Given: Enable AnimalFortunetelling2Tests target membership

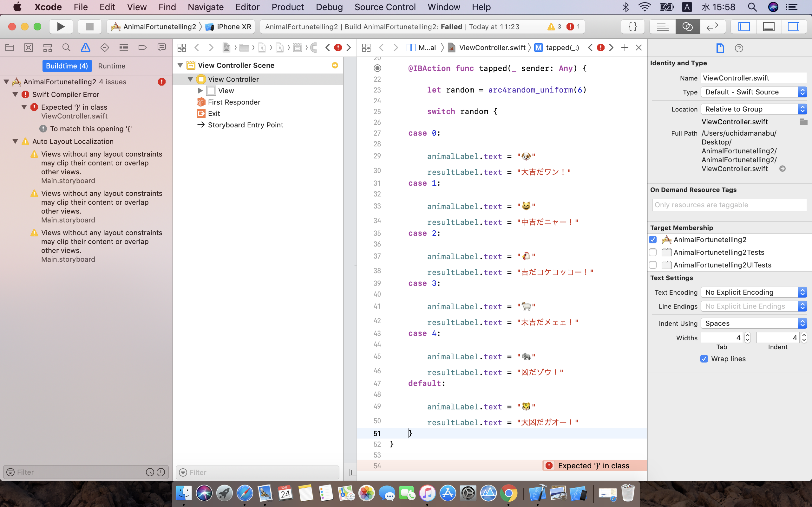Looking at the screenshot, I should click(x=653, y=252).
